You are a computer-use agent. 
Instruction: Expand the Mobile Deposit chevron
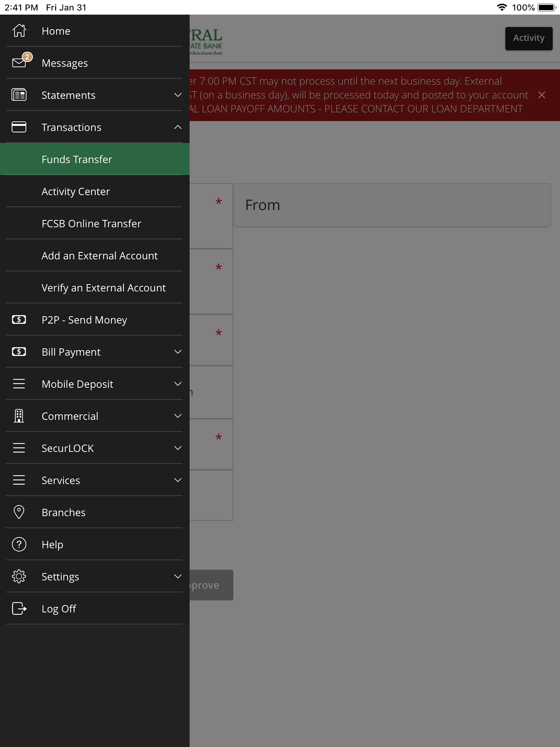coord(178,384)
